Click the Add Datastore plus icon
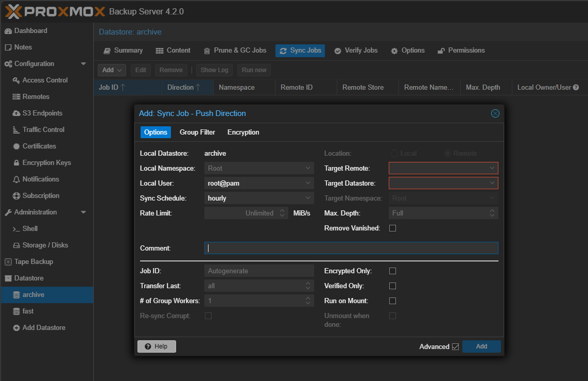The image size is (588, 381). pos(16,328)
